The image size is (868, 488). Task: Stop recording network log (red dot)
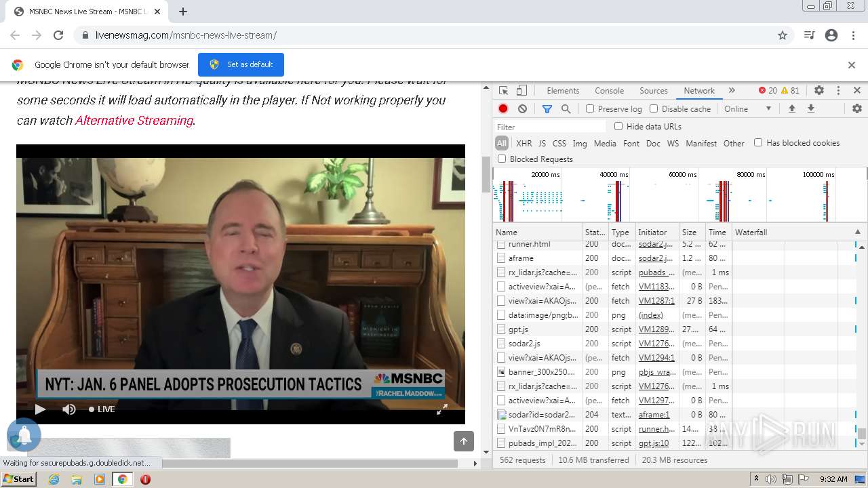coord(503,108)
